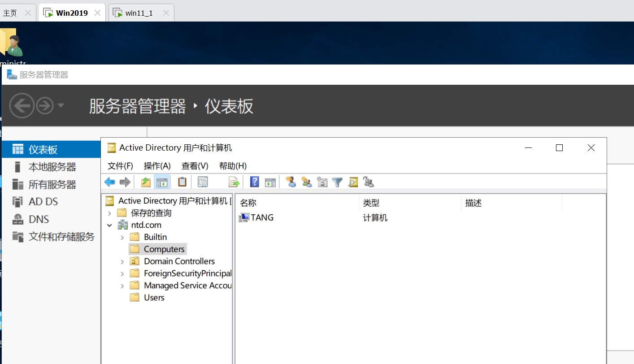
Task: Go back using the blue arrow in AD toolbar
Action: click(x=110, y=182)
